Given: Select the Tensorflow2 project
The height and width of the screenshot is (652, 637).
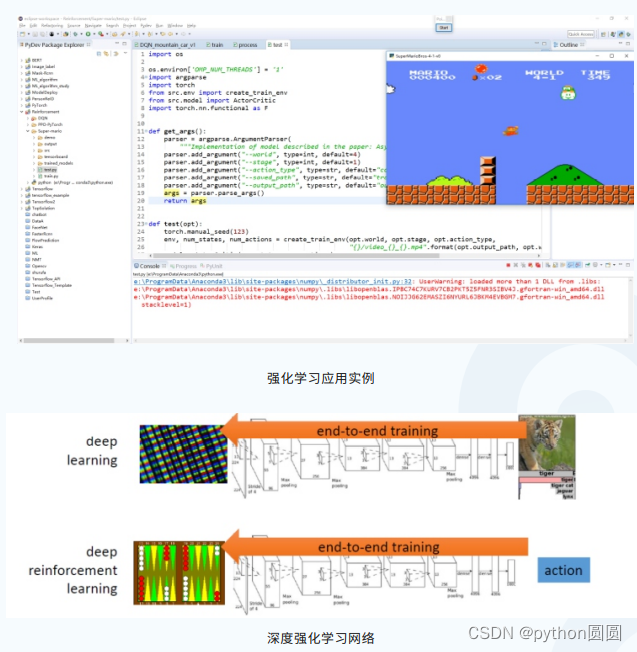Looking at the screenshot, I should pos(41,202).
